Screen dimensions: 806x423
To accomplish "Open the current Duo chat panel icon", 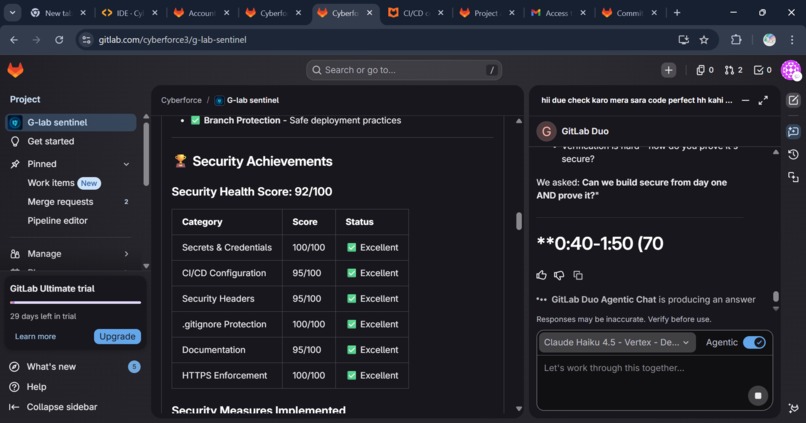I will click(x=794, y=132).
